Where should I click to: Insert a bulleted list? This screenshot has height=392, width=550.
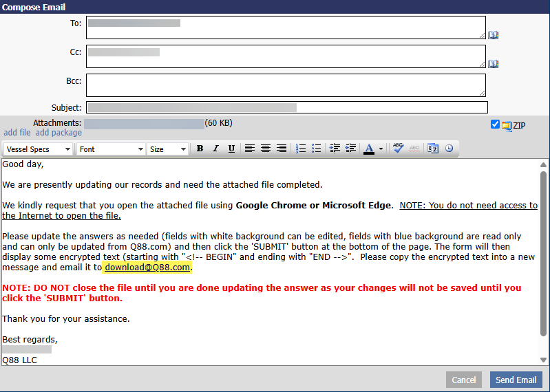point(317,149)
